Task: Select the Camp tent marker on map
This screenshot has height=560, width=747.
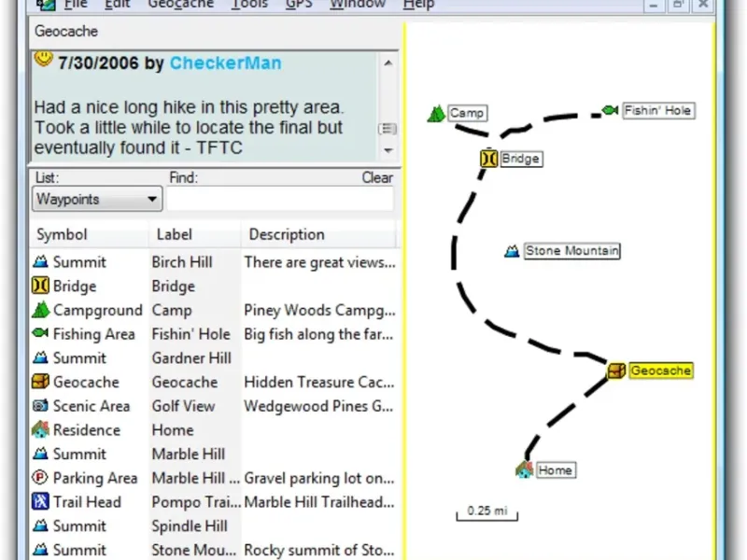Action: 436,114
